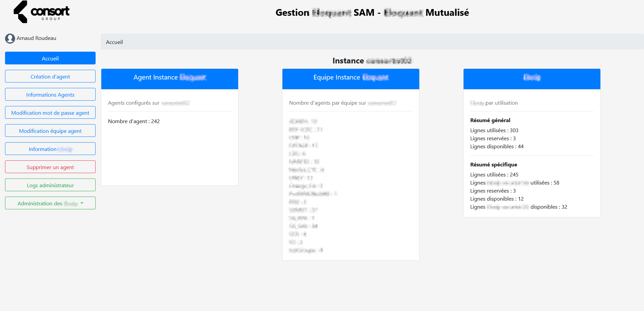Select Modification mot de passe agent
Viewport: 644px width, 311px height.
click(x=50, y=113)
